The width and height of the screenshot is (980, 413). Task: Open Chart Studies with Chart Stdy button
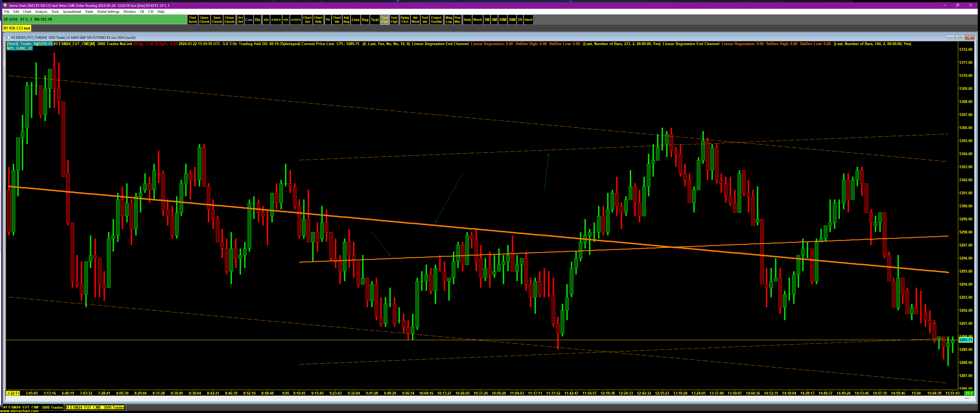click(318, 20)
